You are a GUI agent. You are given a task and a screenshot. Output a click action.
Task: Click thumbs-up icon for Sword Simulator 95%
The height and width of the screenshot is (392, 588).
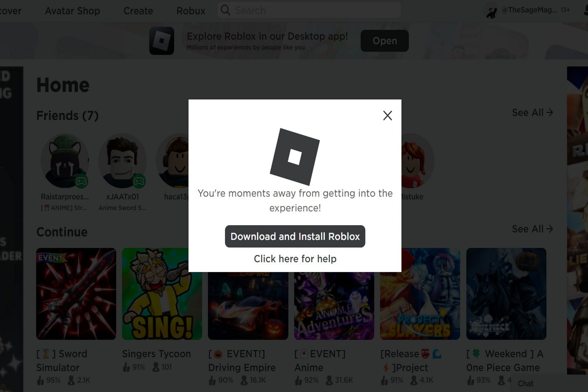tap(40, 380)
